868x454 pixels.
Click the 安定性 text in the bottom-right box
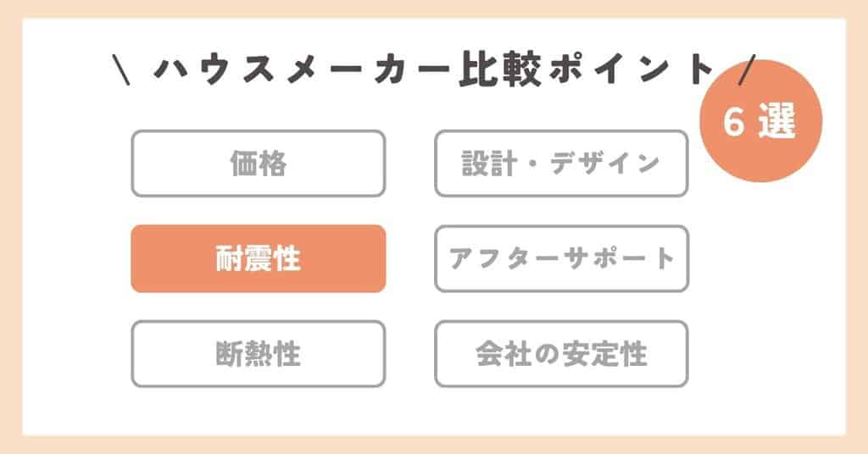tap(605, 353)
